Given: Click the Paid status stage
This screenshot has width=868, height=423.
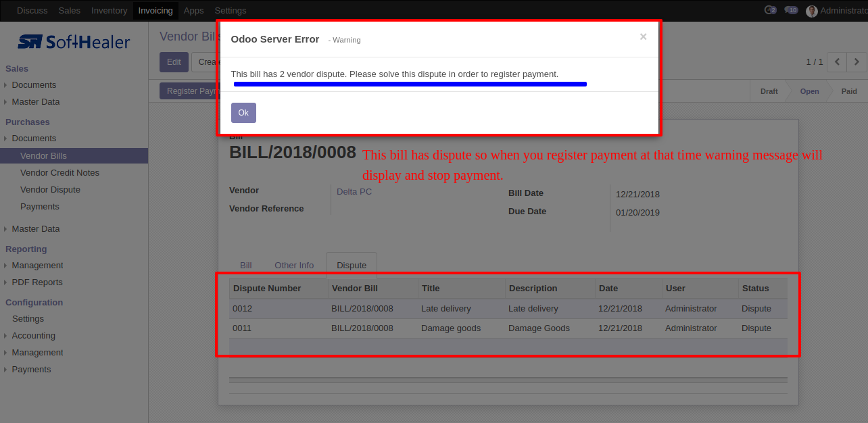Looking at the screenshot, I should [848, 91].
